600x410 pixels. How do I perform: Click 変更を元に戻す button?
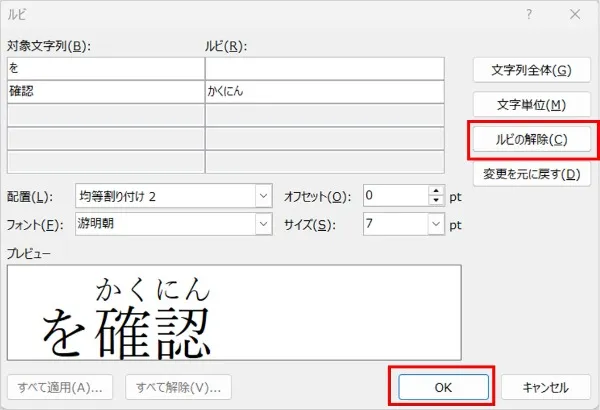[x=532, y=174]
